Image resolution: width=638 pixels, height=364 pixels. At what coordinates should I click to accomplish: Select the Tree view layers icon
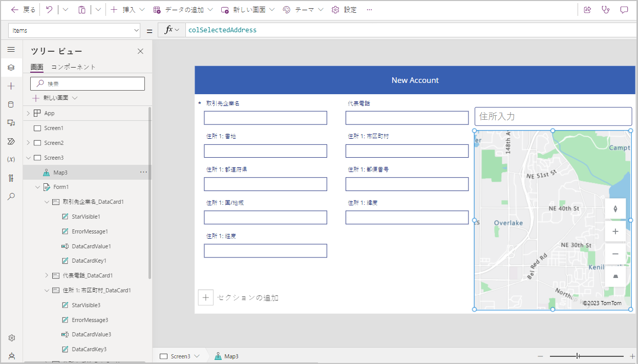tap(11, 68)
